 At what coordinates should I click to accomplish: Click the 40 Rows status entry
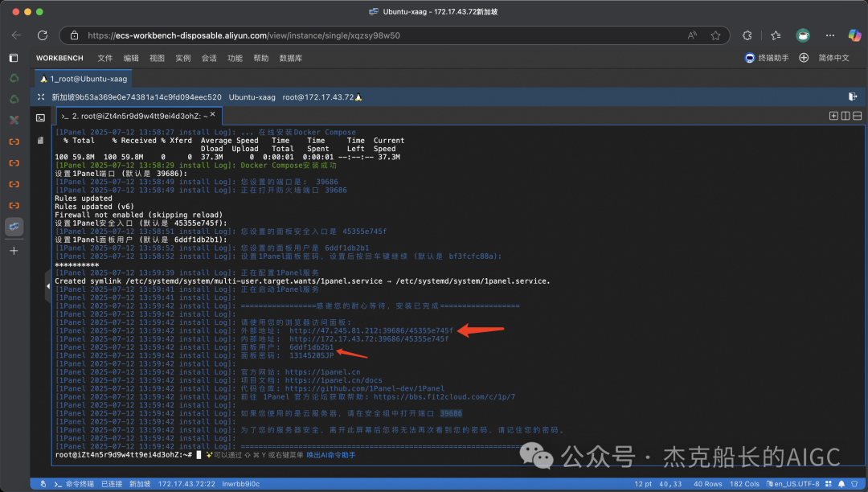coord(708,484)
